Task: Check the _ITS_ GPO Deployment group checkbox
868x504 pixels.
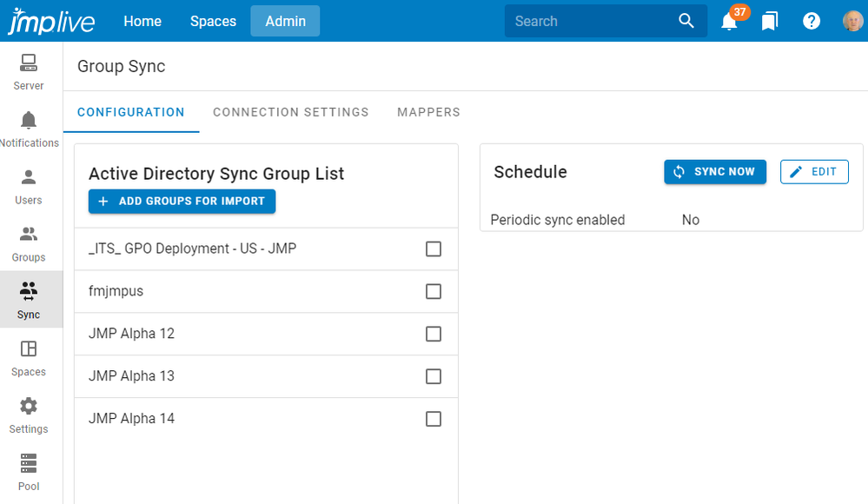Action: tap(434, 249)
